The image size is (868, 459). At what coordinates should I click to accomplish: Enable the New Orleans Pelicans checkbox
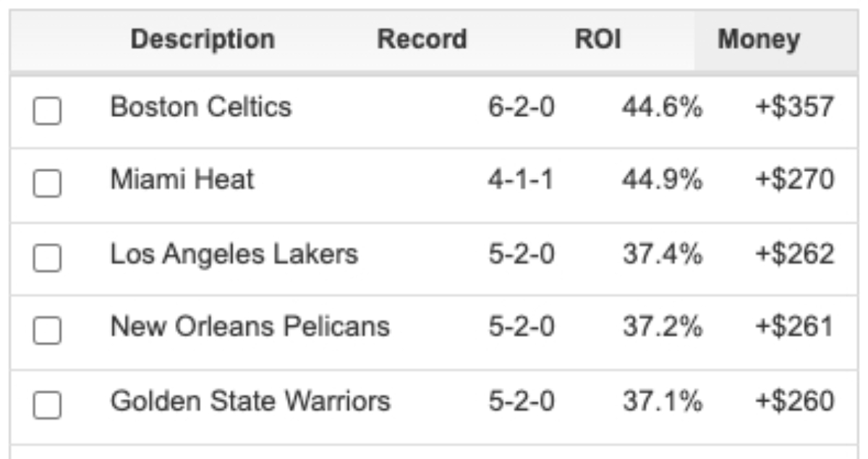(x=47, y=331)
